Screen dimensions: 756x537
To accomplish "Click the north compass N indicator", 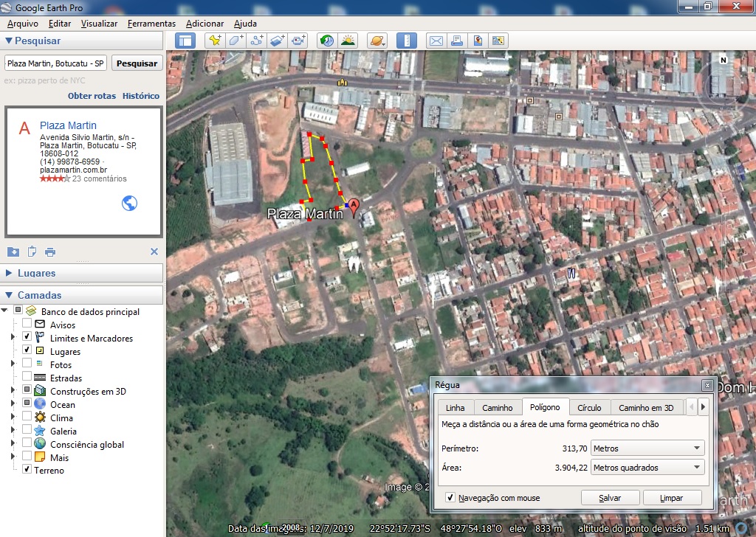I will click(724, 60).
